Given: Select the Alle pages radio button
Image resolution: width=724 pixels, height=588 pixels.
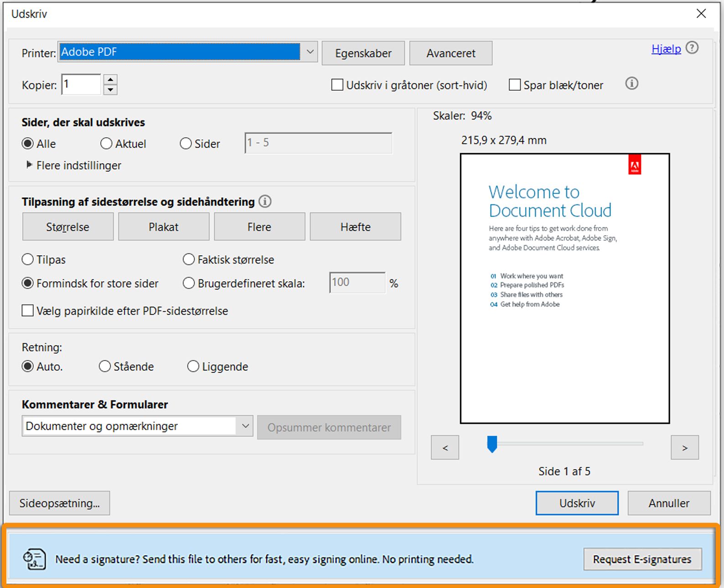Looking at the screenshot, I should [28, 144].
